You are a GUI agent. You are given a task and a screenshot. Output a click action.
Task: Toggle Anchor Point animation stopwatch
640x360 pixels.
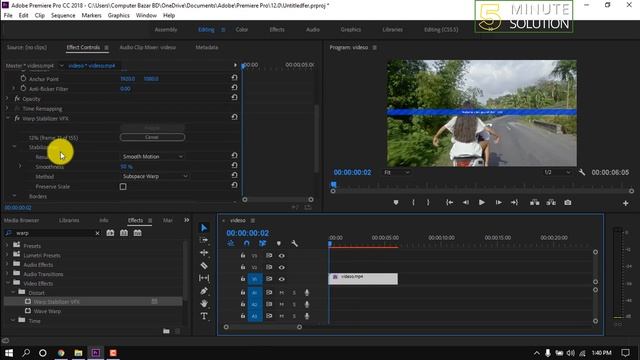coord(23,78)
